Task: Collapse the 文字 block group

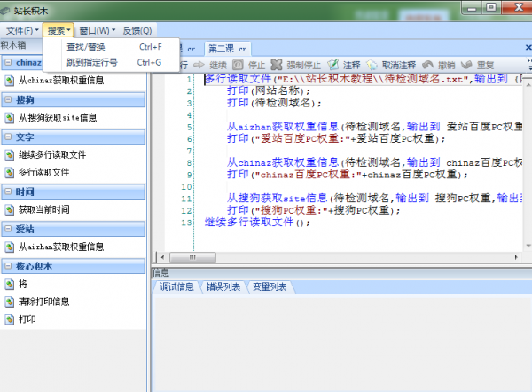Action: [x=8, y=137]
